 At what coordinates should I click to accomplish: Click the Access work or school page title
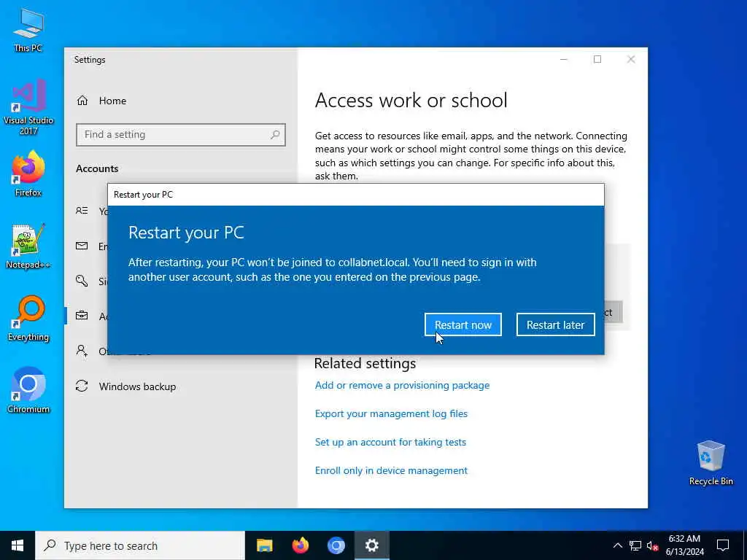point(411,101)
